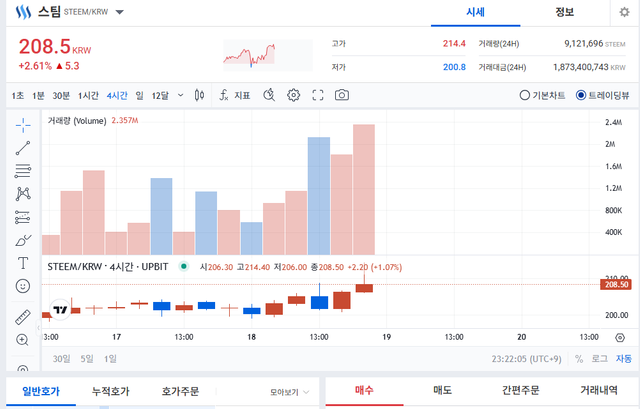Click the tallest red volume bar
The width and height of the screenshot is (640, 409).
(x=364, y=190)
